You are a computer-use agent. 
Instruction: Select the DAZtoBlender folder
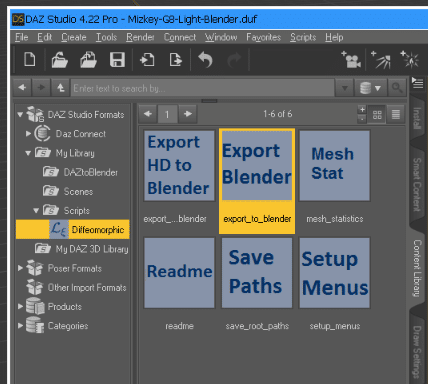80,172
